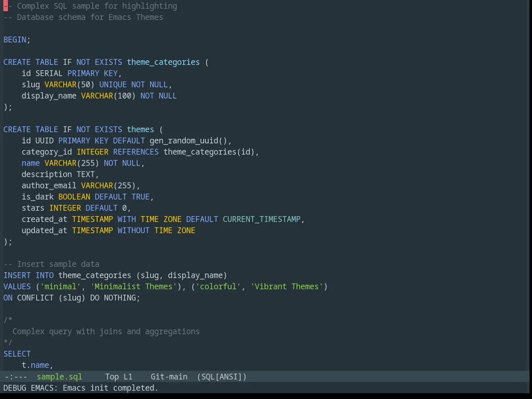532x399 pixels.
Task: Click t.name in the SELECT list
Action: [35, 365]
